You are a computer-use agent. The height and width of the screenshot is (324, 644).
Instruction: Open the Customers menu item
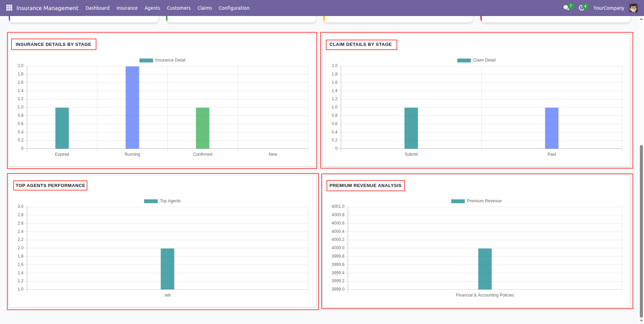(179, 8)
